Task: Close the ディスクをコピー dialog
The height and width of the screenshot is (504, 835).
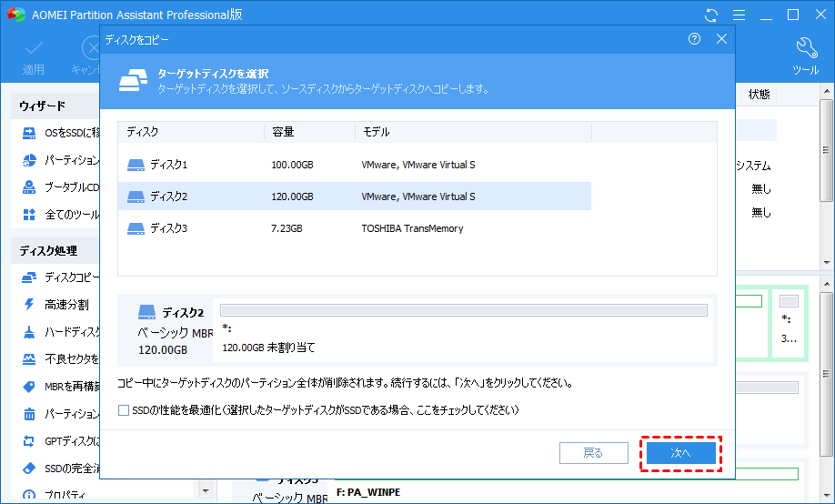Action: [x=721, y=39]
